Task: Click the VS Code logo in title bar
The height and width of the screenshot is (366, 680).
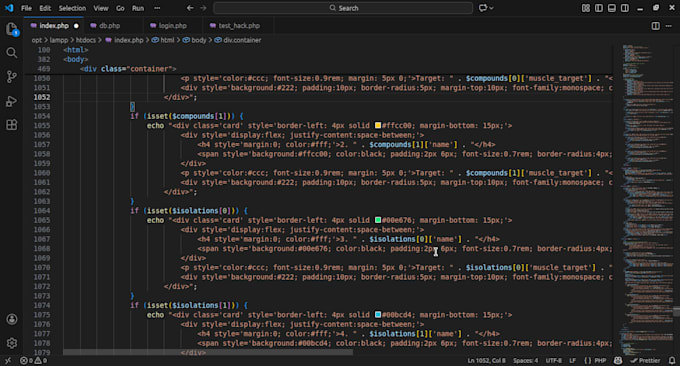Action: pyautogui.click(x=9, y=8)
